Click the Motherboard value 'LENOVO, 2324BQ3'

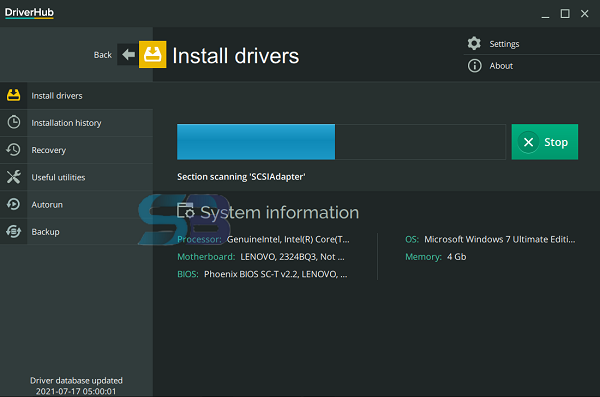click(292, 256)
